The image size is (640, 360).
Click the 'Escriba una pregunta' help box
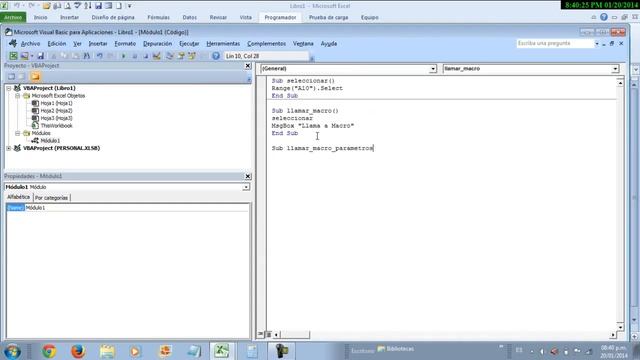[554, 43]
